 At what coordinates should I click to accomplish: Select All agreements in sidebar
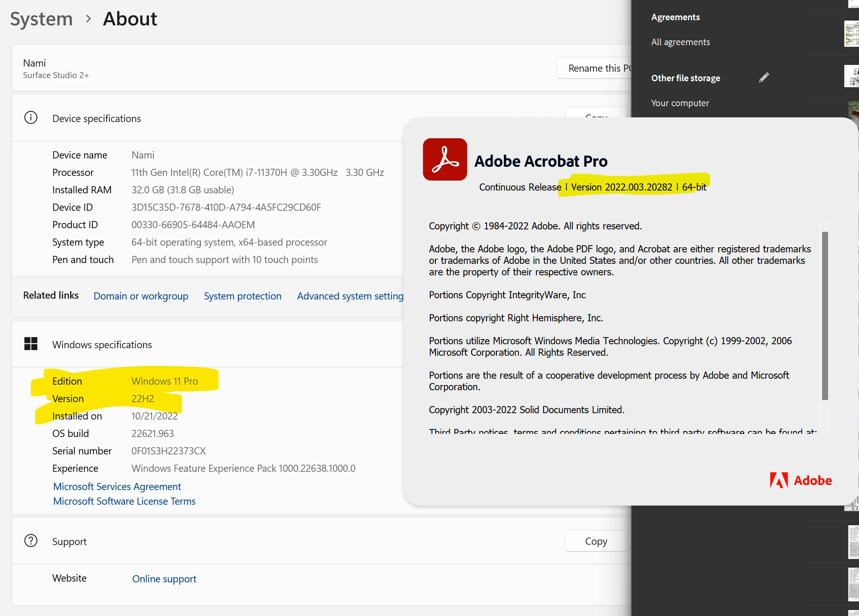[680, 42]
